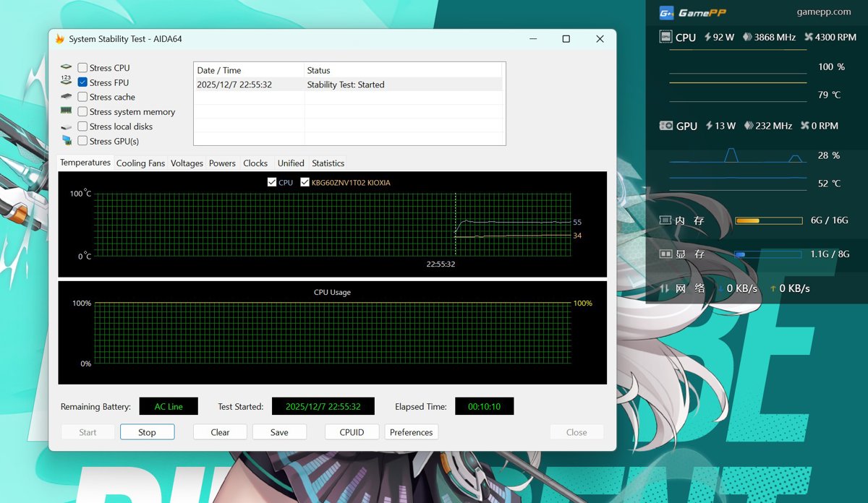Uncheck the KBG60ZNV1T02 KIOXIA graph checkbox

[x=305, y=182]
